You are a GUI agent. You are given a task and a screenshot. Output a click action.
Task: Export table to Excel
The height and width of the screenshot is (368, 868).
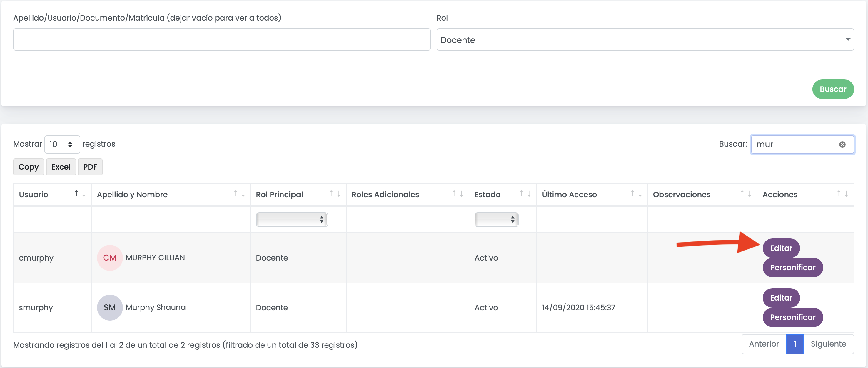[x=61, y=167]
